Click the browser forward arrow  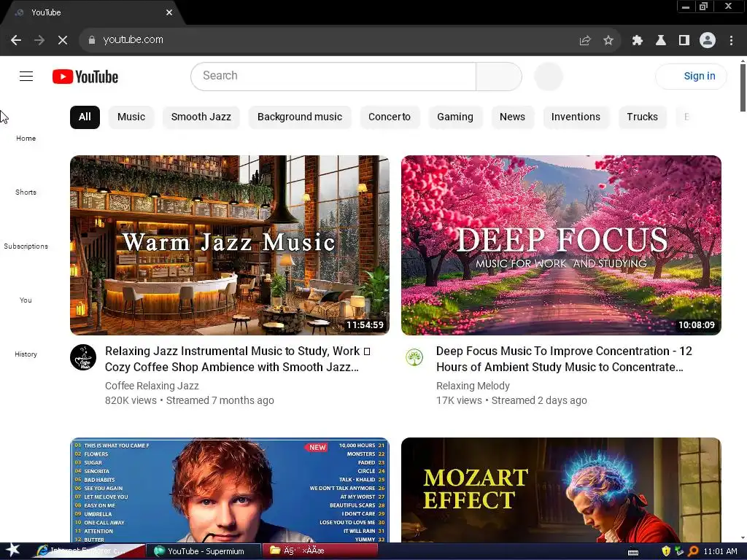[x=39, y=40]
